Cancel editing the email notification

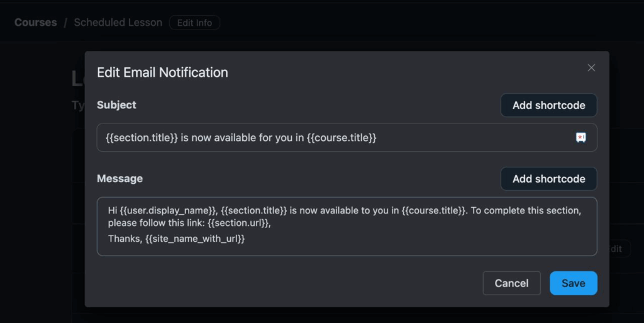coord(511,283)
